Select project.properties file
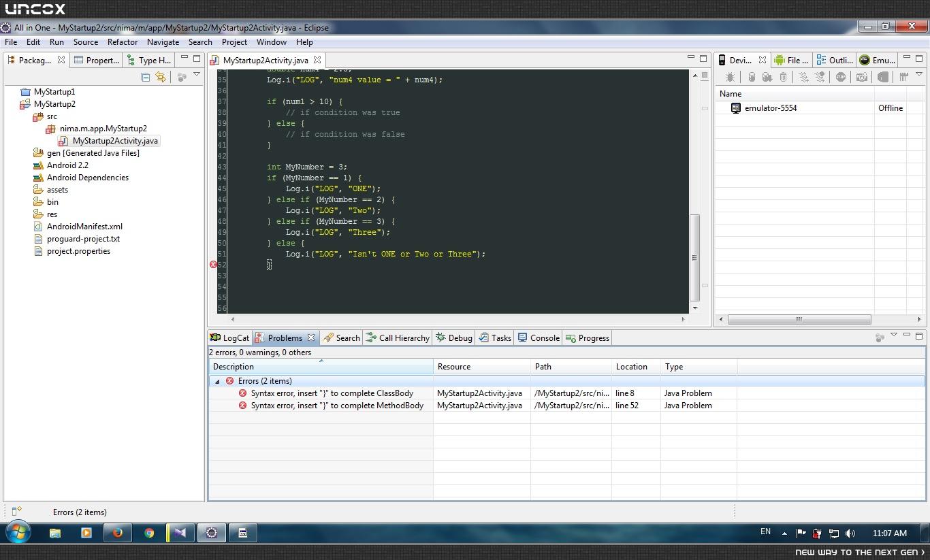Image resolution: width=930 pixels, height=560 pixels. (78, 251)
